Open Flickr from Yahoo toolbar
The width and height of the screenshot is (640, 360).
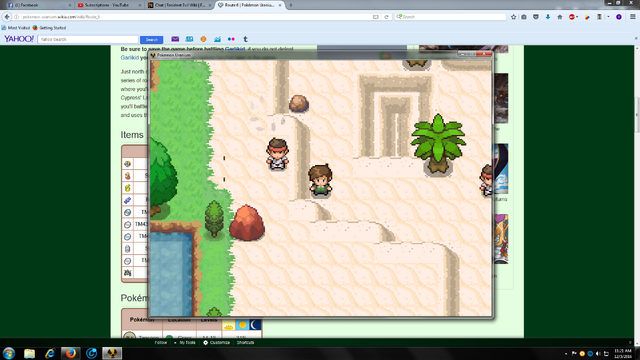point(231,39)
